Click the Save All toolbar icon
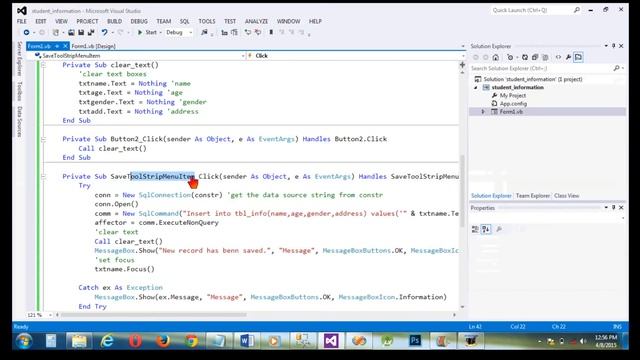Image resolution: width=640 pixels, height=360 pixels. pyautogui.click(x=91, y=32)
